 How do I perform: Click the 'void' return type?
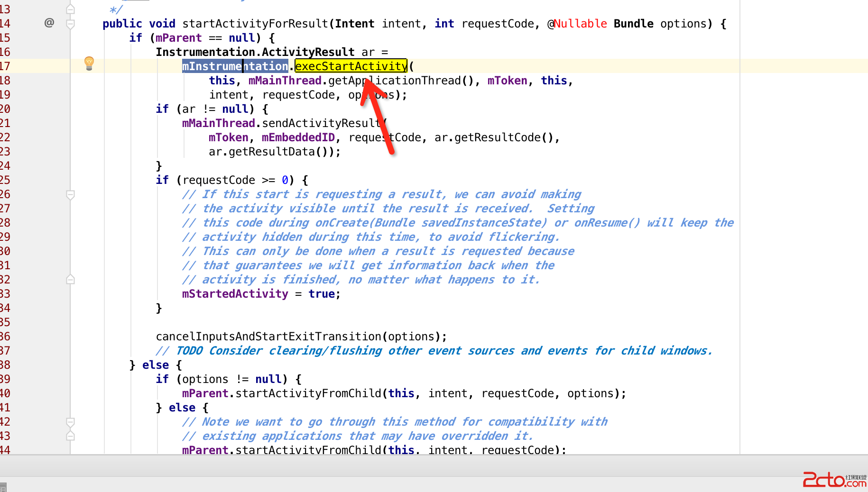(162, 24)
